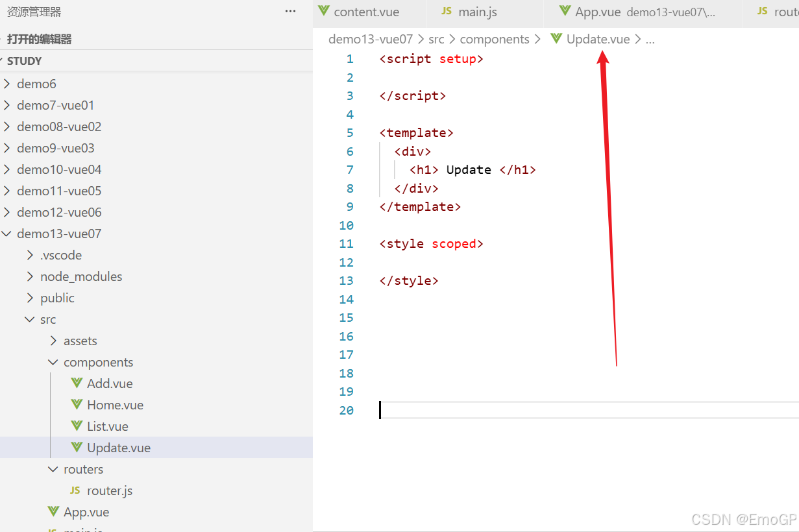Viewport: 799px width, 532px height.
Task: Click the Vue icon on App.vue tab
Action: click(x=565, y=11)
